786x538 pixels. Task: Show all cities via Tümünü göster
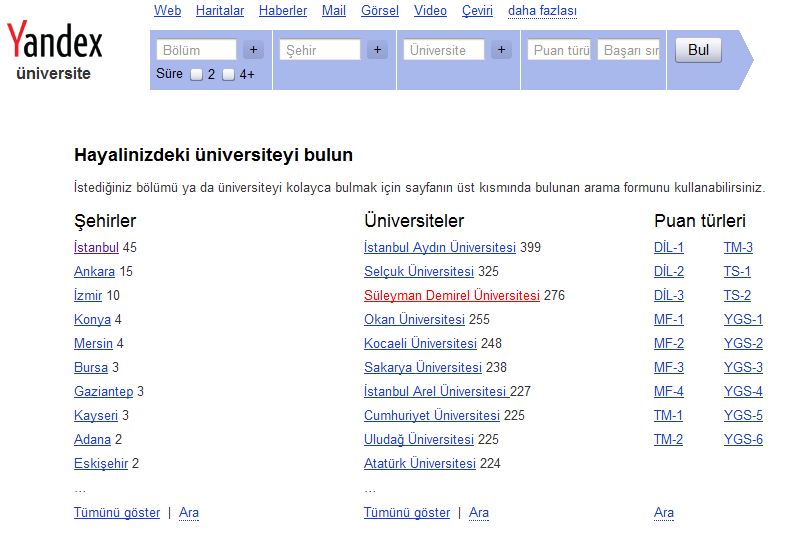[117, 512]
